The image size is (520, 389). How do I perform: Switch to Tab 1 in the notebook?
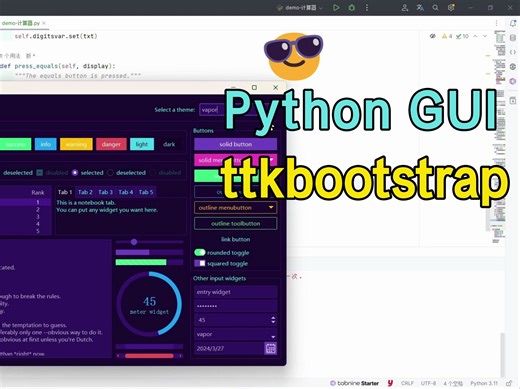tap(65, 192)
